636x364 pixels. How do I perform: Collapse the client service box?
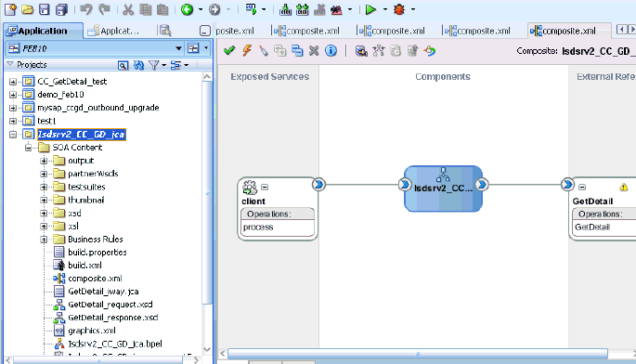[265, 187]
